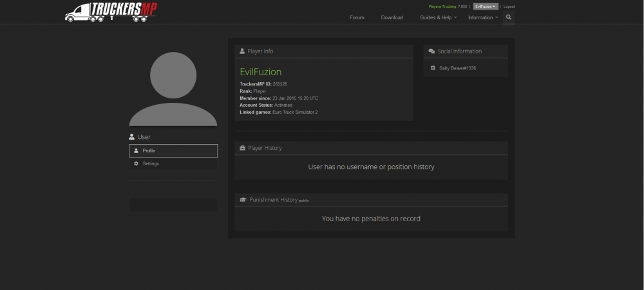Go to the Forum page
The width and height of the screenshot is (644, 290).
tap(357, 17)
